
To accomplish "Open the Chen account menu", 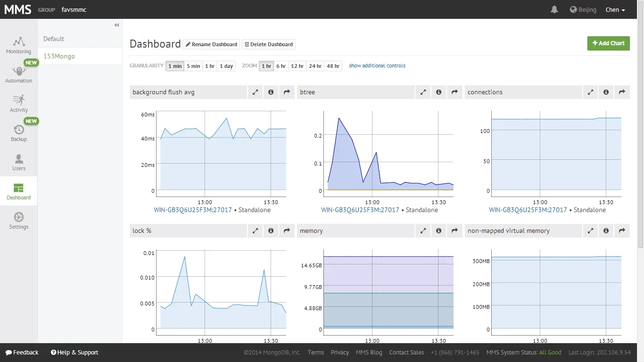I will coord(615,9).
